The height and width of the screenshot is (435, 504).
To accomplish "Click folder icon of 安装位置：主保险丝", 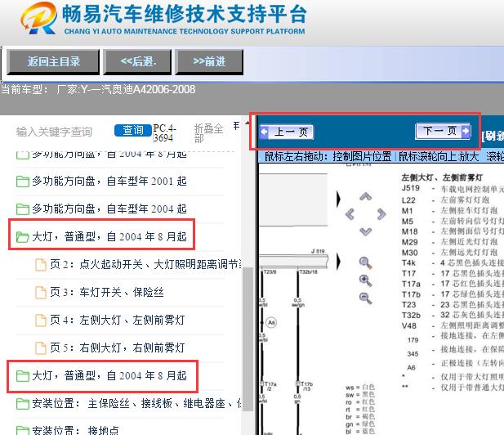I will [x=23, y=403].
